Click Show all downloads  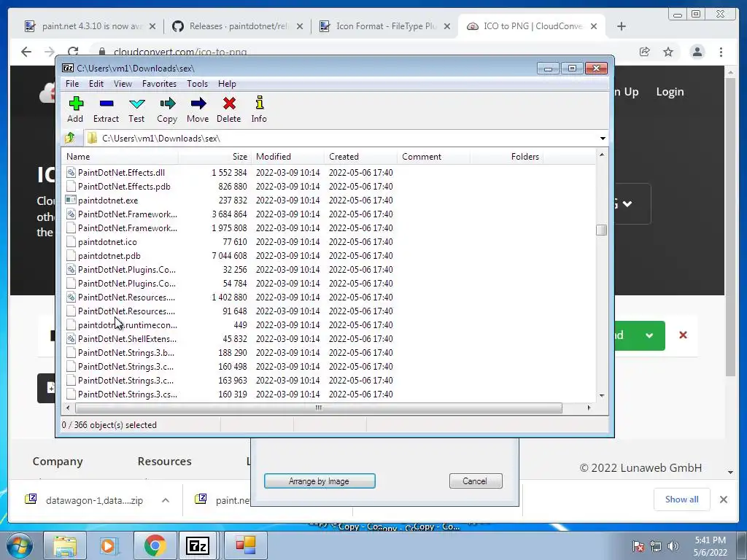[x=682, y=499]
